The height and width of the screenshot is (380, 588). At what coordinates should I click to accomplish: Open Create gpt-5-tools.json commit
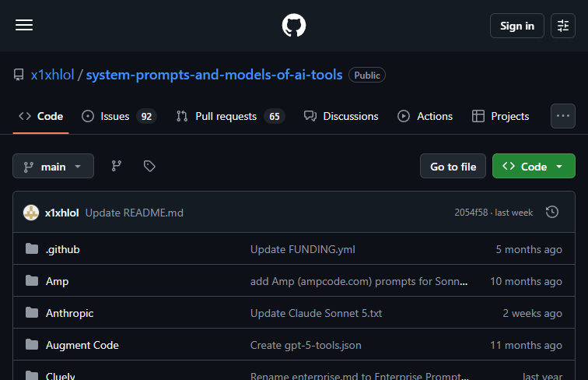click(306, 345)
